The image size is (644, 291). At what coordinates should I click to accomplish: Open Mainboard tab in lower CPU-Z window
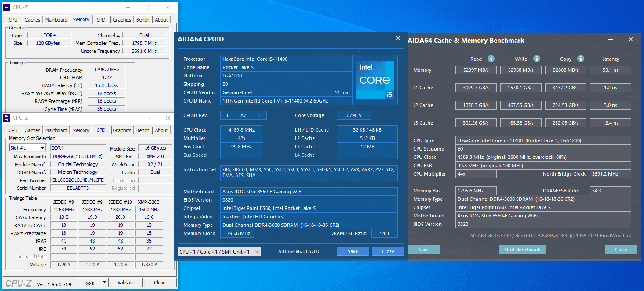[56, 130]
